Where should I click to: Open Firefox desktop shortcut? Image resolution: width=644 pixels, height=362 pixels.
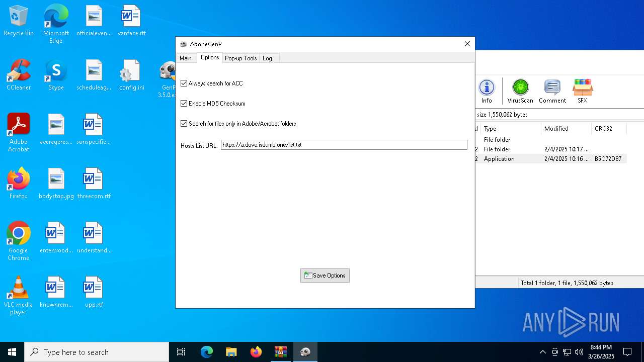19,184
